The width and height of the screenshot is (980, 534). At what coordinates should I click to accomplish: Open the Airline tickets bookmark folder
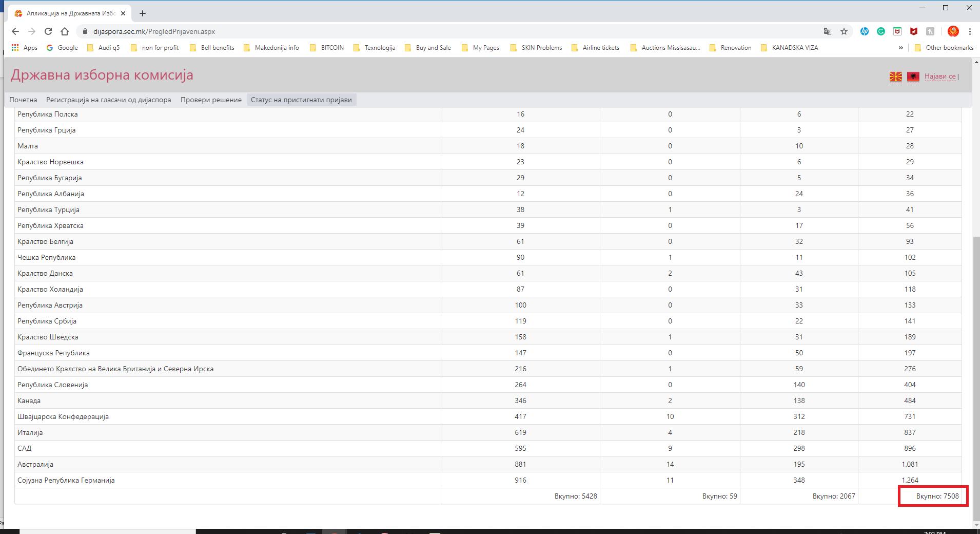click(595, 48)
